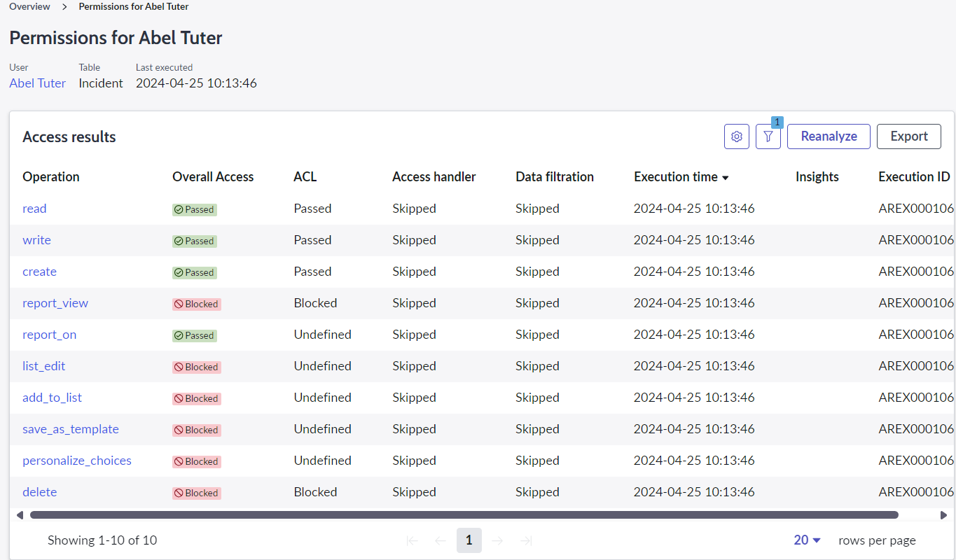956x560 pixels.
Task: Go to previous page arrow icon
Action: [441, 540]
